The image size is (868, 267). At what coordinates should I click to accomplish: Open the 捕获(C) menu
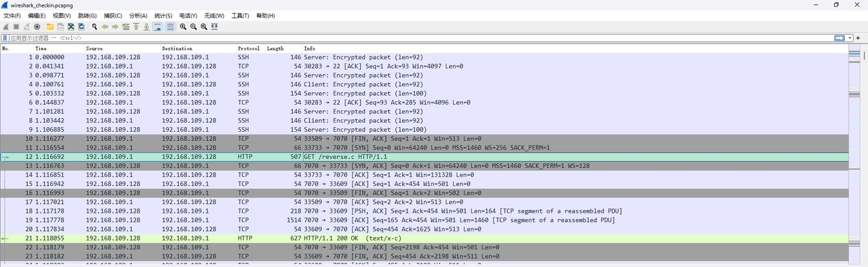point(113,15)
